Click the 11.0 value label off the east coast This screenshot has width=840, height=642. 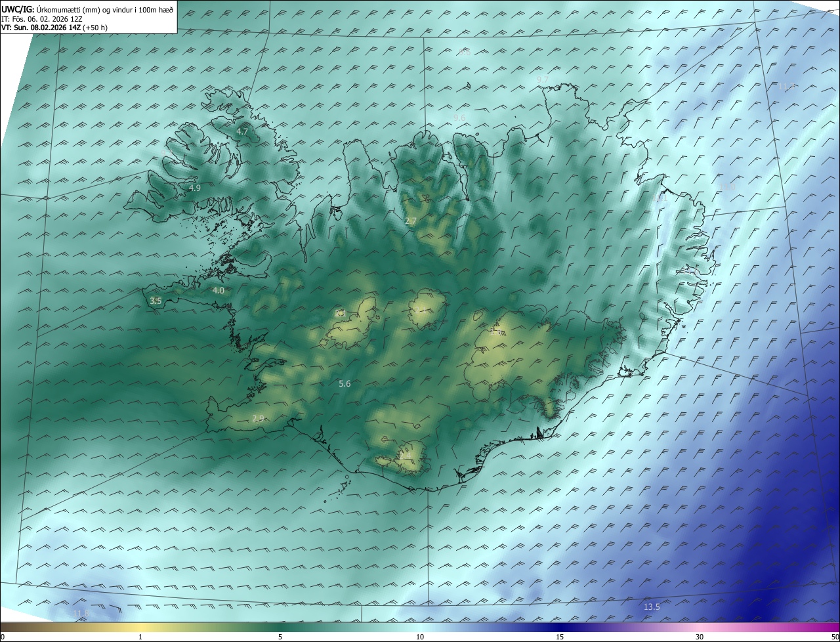click(x=728, y=187)
